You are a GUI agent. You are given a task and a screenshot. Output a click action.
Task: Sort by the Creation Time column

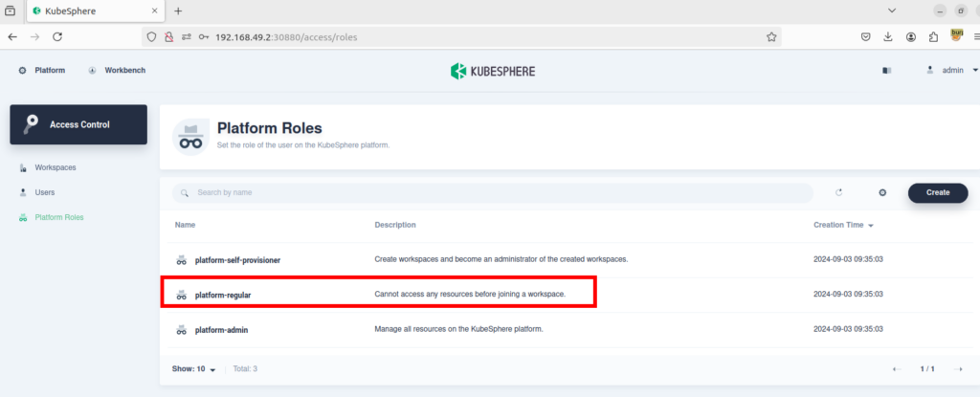pyautogui.click(x=843, y=225)
